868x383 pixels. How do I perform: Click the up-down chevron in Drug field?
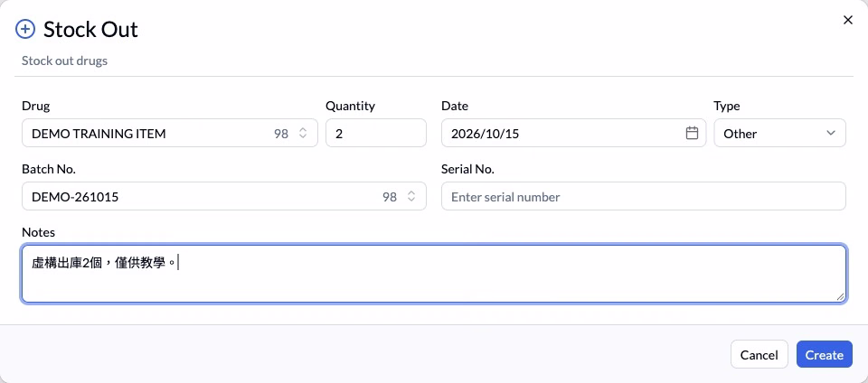coord(303,133)
